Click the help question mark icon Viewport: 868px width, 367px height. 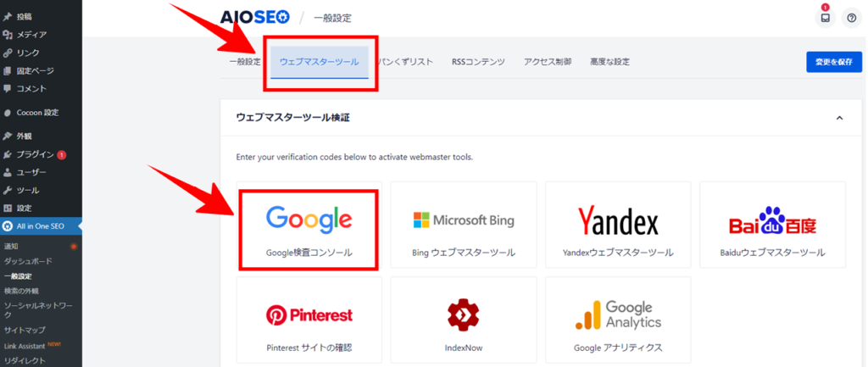(851, 18)
